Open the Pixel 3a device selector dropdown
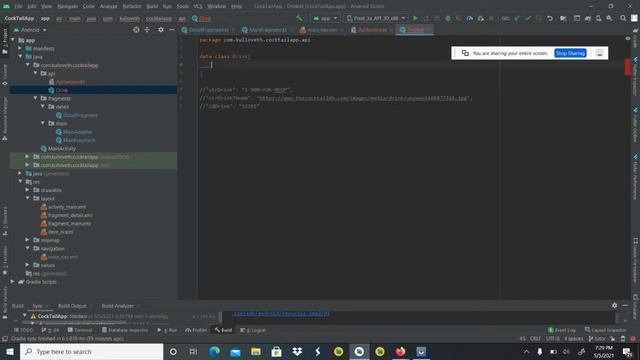This screenshot has width=640, height=360. tap(376, 18)
